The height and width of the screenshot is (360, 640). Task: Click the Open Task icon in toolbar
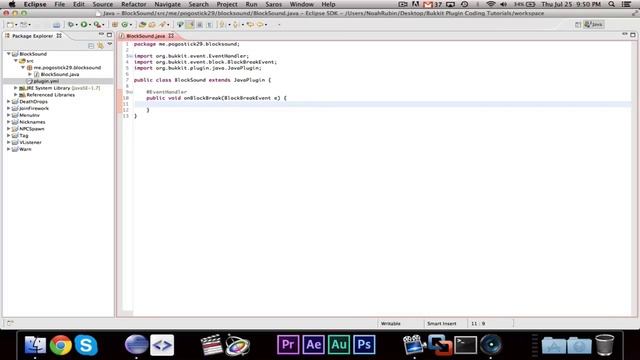coord(152,24)
